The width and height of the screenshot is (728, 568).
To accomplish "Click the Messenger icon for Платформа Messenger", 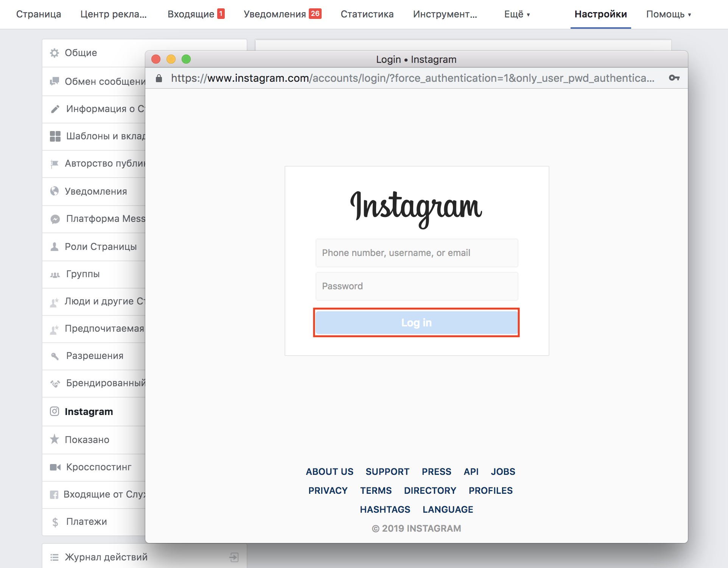I will tap(55, 219).
